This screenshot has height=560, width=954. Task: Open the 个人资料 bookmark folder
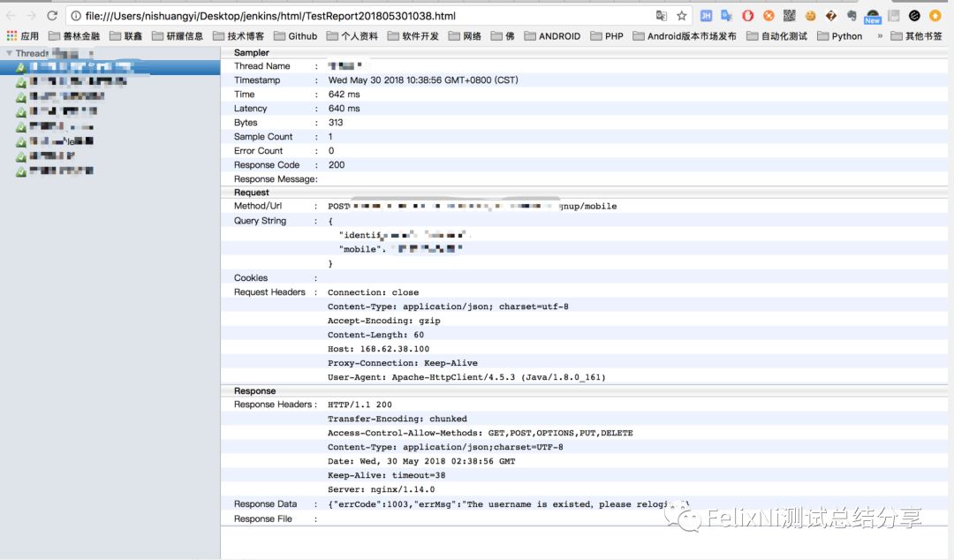(352, 36)
